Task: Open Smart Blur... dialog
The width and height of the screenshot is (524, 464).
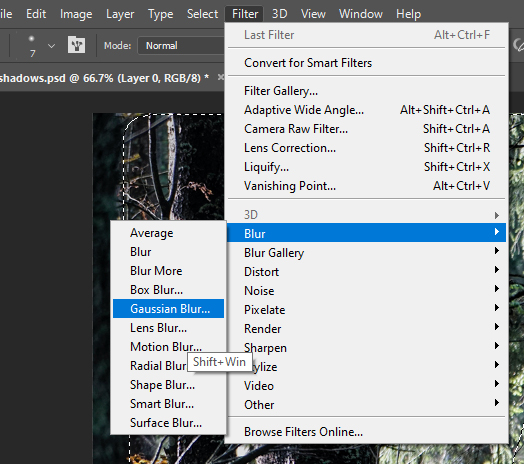Action: coord(168,404)
